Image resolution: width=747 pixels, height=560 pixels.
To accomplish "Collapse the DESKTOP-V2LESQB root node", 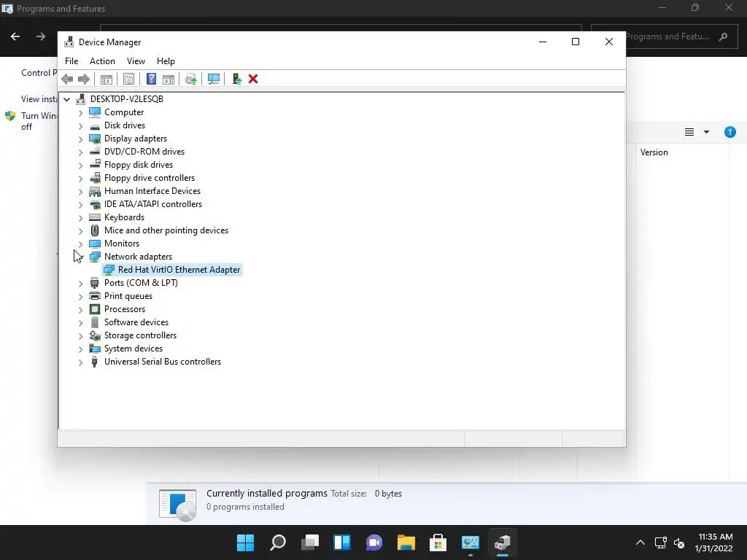I will 66,99.
